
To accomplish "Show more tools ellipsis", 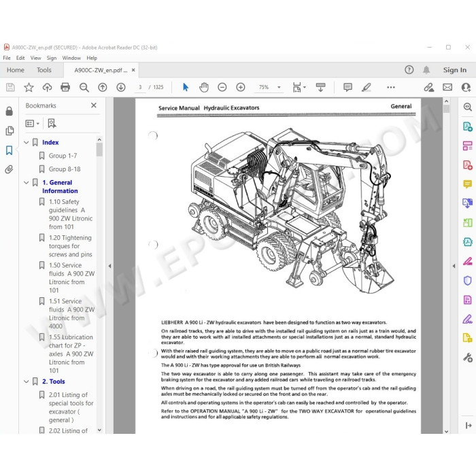I will click(391, 88).
